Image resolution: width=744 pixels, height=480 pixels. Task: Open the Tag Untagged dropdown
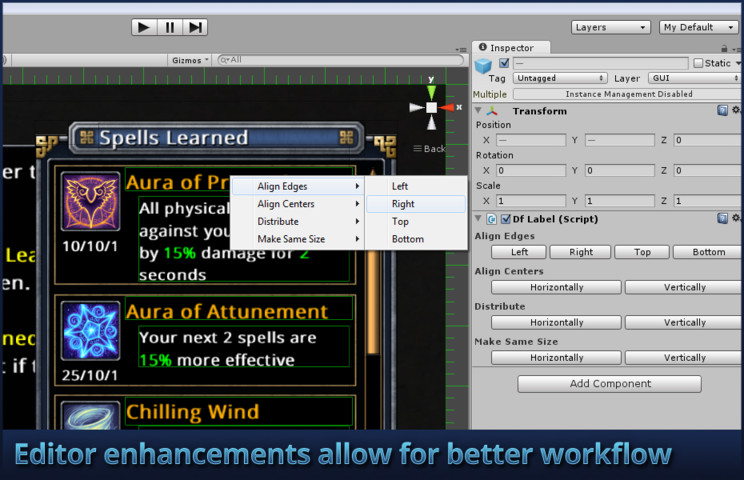[x=560, y=78]
